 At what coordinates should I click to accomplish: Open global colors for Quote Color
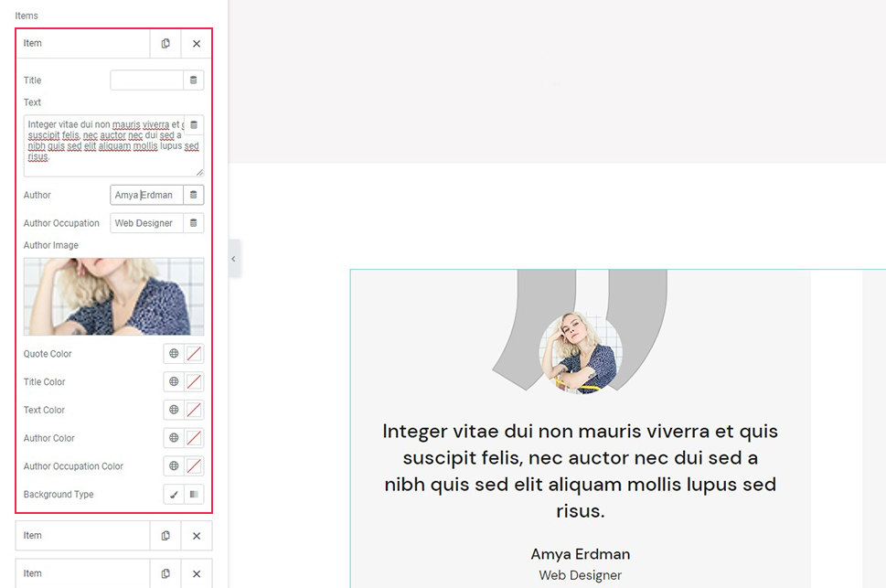pyautogui.click(x=174, y=354)
